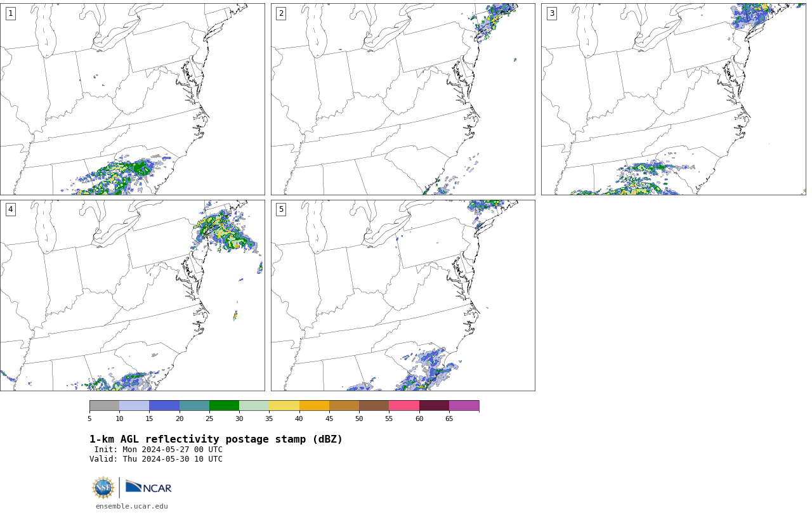
Task: Click the member label '2' box
Action: (281, 13)
